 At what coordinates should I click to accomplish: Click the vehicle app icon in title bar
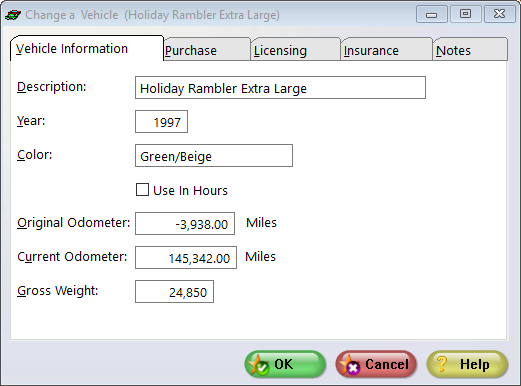(x=13, y=15)
